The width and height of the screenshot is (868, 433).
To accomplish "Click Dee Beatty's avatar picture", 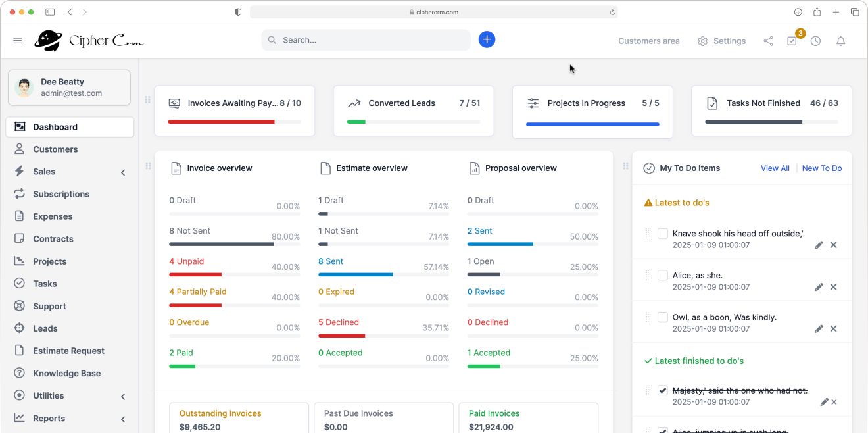I will (24, 88).
